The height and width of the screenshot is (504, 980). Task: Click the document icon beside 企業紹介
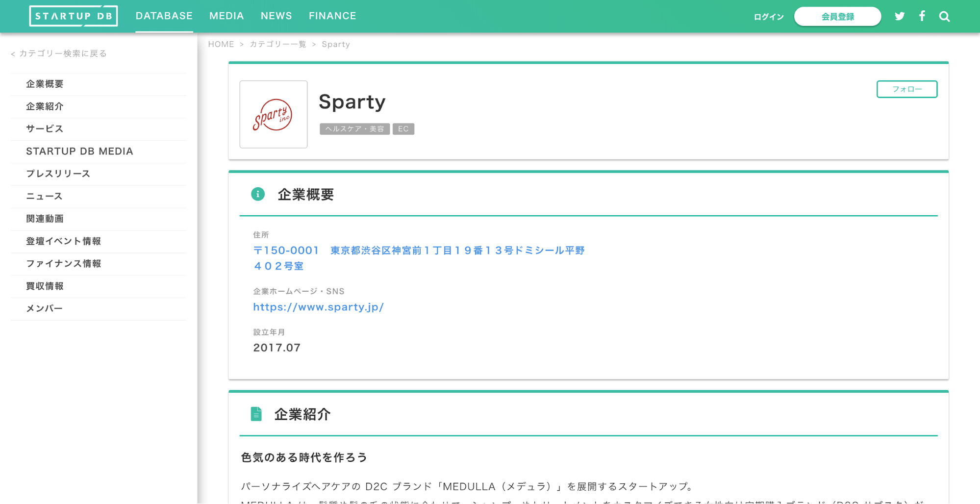point(256,414)
